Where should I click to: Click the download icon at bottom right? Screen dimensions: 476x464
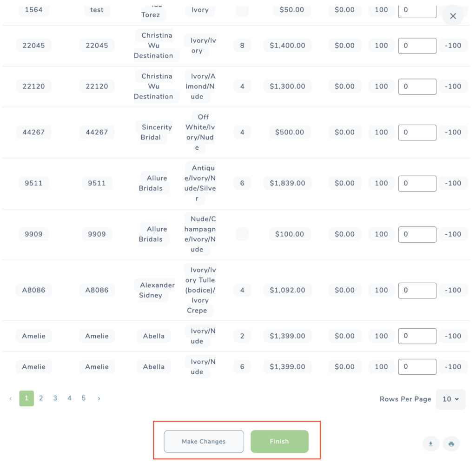(430, 444)
